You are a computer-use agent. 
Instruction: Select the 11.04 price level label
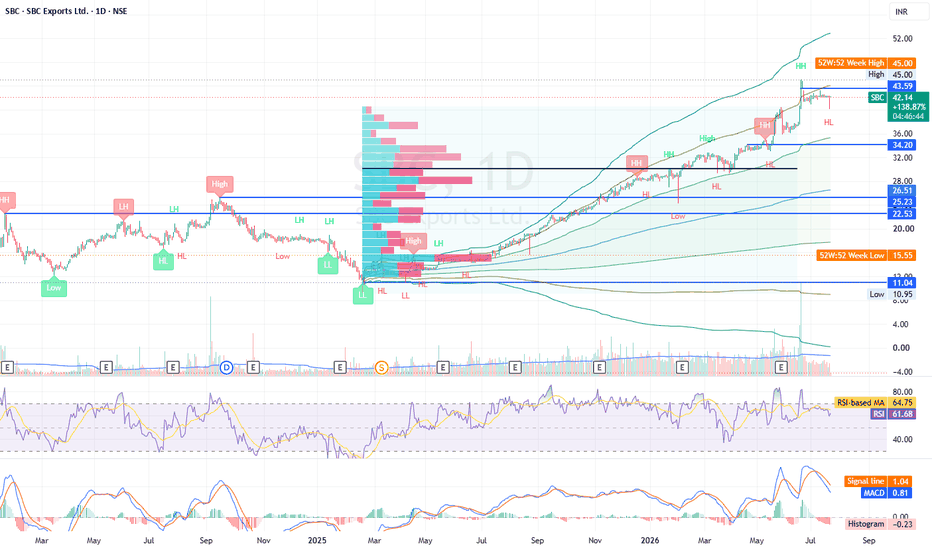(902, 283)
